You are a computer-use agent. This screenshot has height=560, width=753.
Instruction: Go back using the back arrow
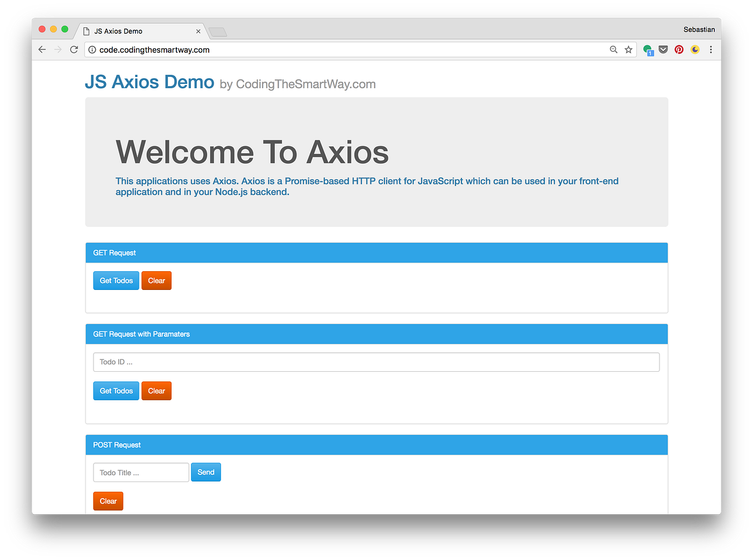pos(42,49)
